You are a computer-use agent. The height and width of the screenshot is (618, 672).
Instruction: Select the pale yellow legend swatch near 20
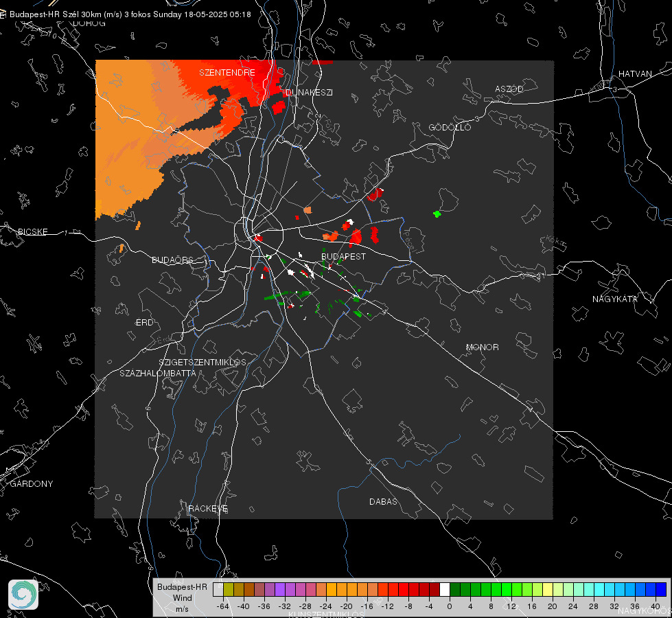point(548,589)
